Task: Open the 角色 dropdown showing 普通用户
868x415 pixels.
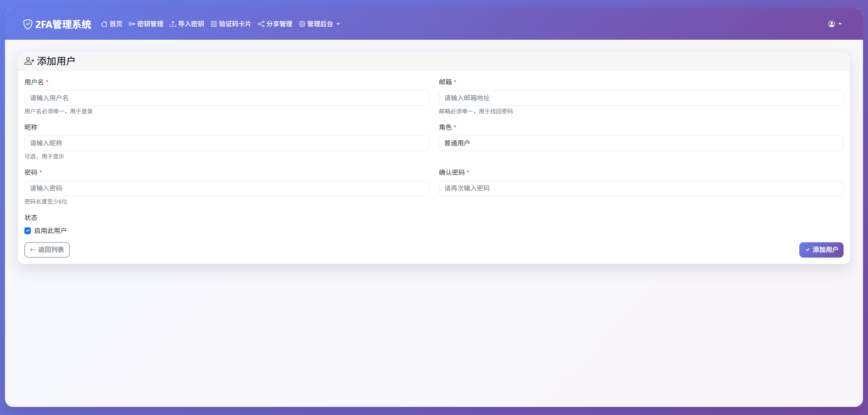Action: (640, 143)
